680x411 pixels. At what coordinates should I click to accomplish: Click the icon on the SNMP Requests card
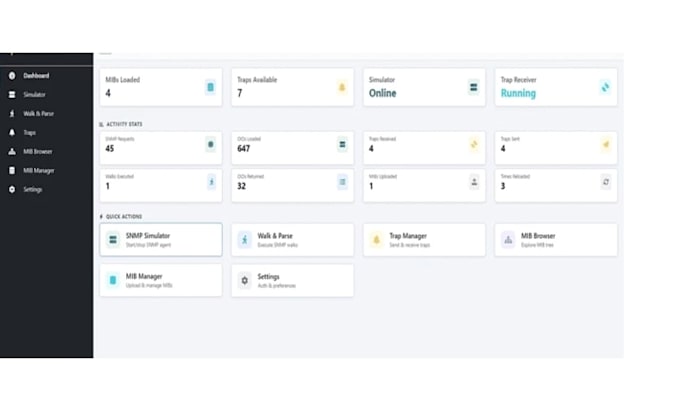211,144
